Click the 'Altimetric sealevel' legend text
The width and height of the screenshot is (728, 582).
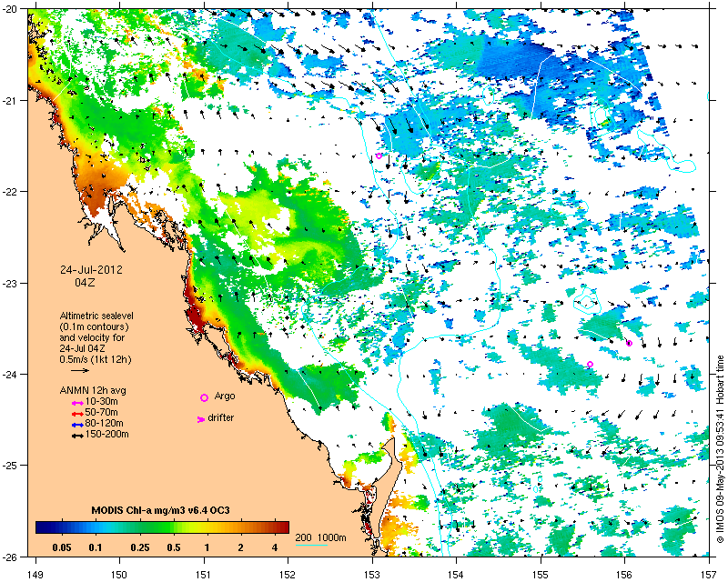96,316
